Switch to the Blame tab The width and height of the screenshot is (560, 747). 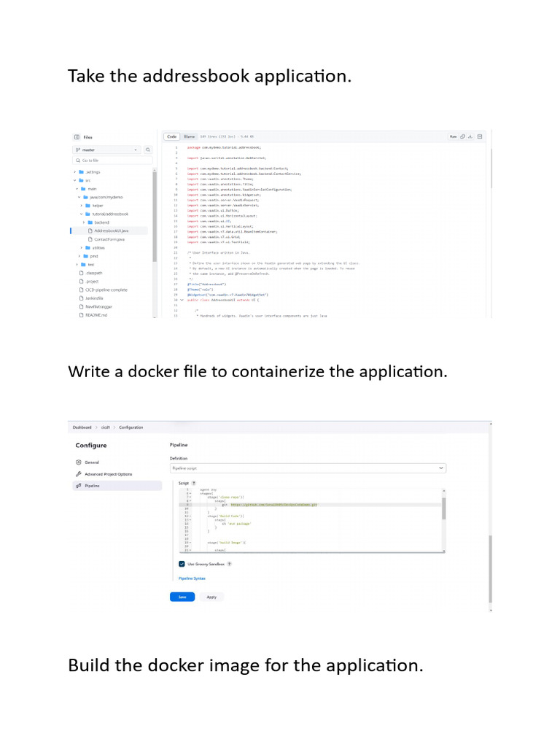click(x=189, y=136)
